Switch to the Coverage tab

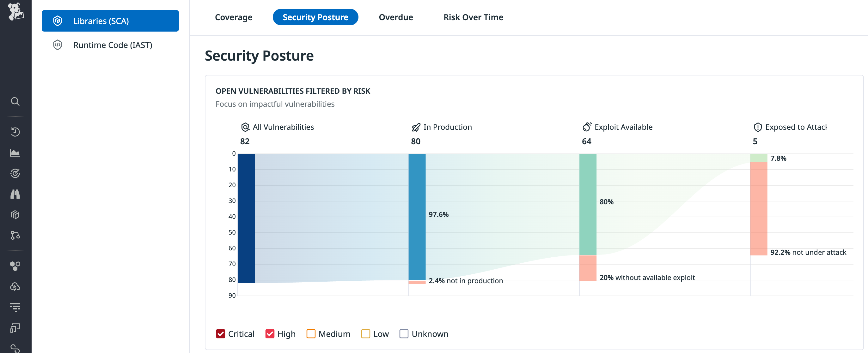234,17
